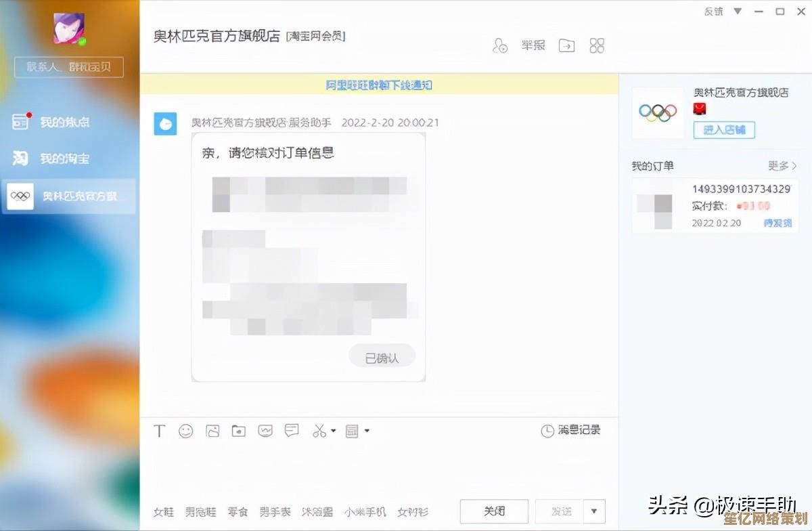Click the 我的账点 wallet icon
This screenshot has width=812, height=531.
coord(20,121)
